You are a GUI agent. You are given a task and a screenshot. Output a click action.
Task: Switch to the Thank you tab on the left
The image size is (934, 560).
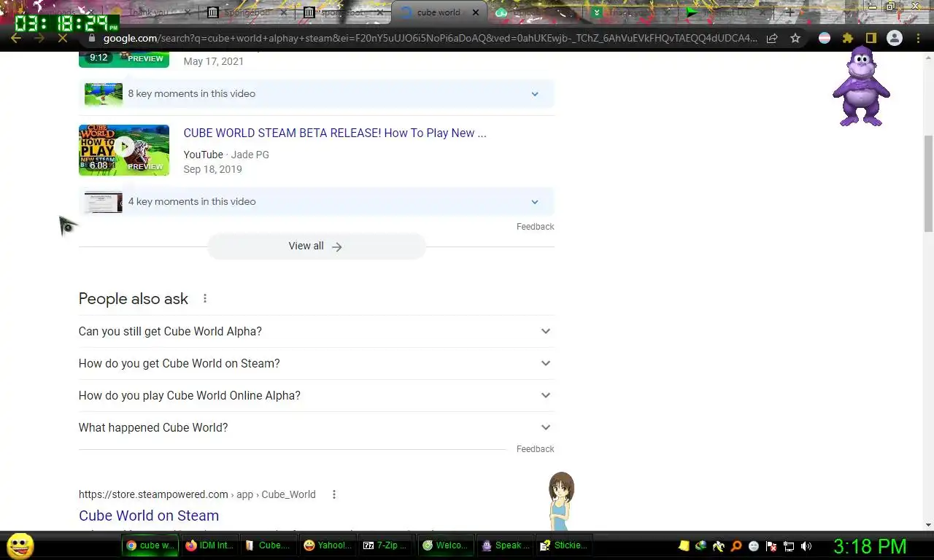150,12
